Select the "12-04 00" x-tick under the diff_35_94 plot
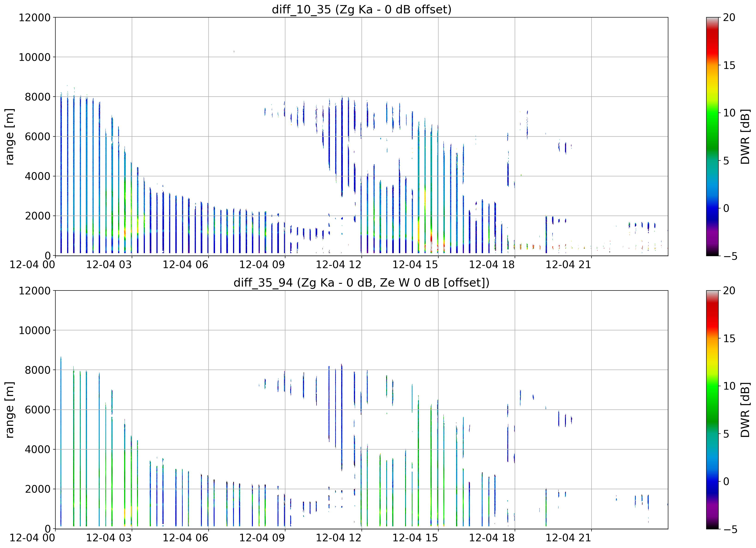756x548 pixels. (32, 538)
